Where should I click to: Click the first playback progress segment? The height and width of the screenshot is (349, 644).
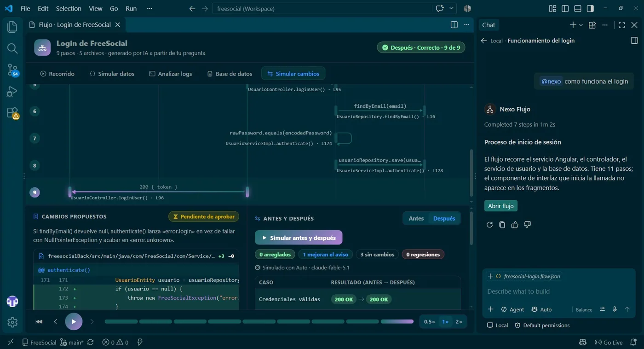[121, 322]
